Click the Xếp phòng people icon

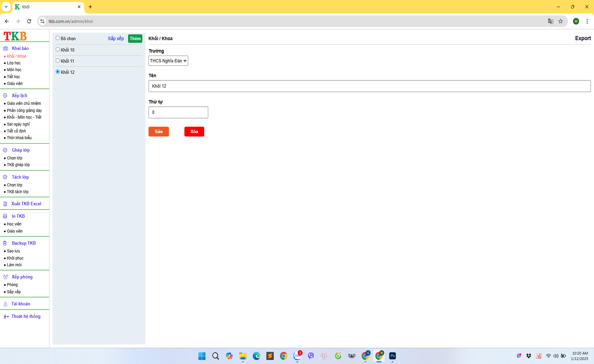pyautogui.click(x=5, y=277)
